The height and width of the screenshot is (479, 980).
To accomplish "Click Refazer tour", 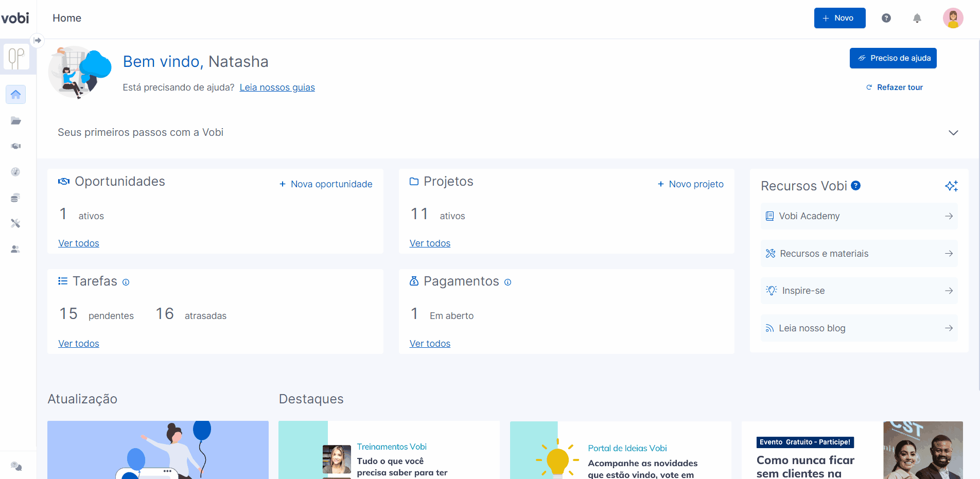I will tap(895, 87).
